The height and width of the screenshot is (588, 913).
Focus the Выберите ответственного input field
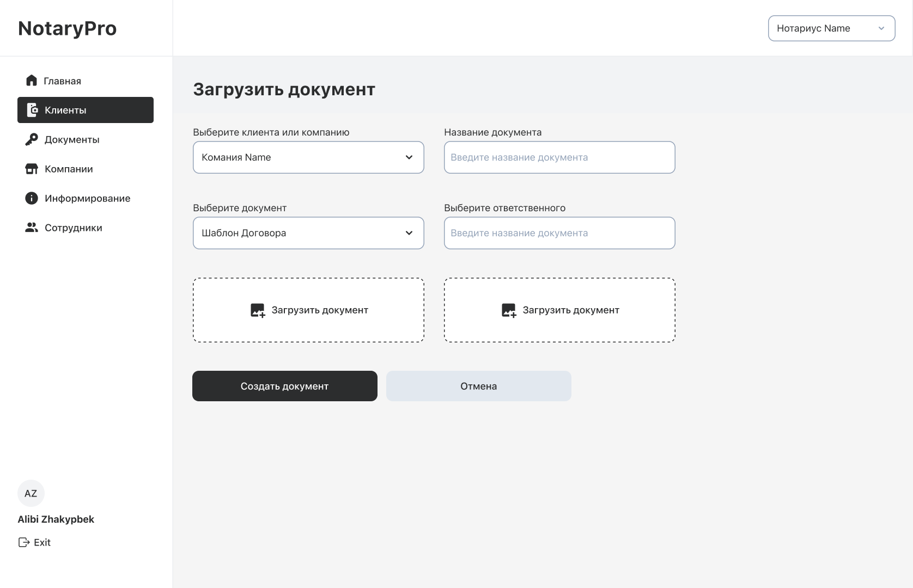click(x=559, y=233)
